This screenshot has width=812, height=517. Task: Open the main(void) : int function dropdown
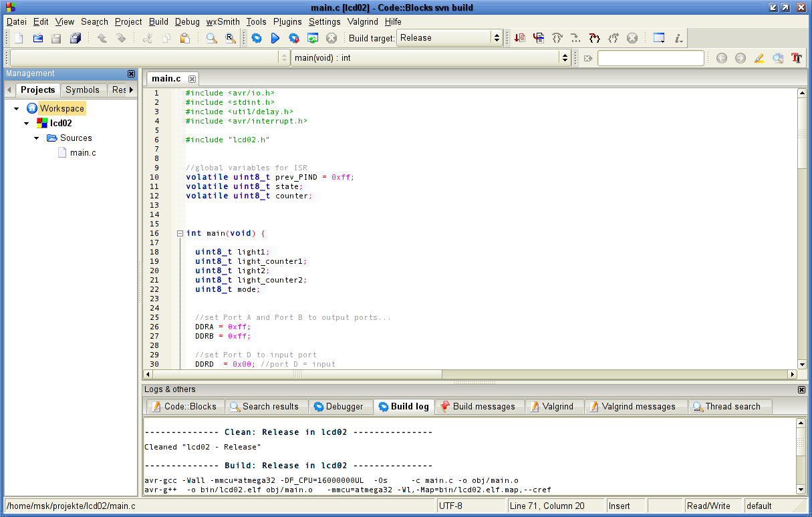(565, 57)
